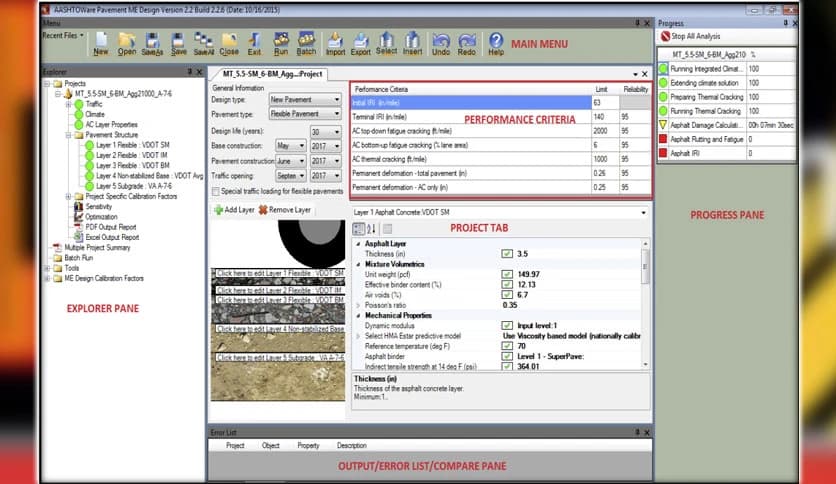Toggle the Unit weight (pcf) checkbox
The height and width of the screenshot is (484, 836).
point(509,274)
